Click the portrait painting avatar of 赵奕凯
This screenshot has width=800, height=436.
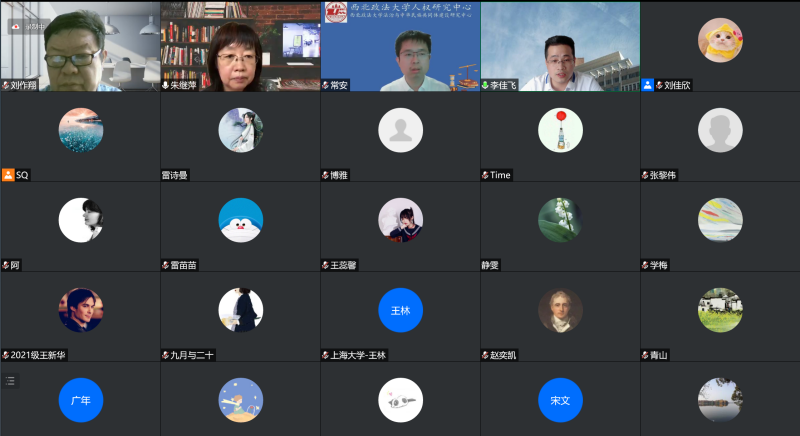(560, 310)
